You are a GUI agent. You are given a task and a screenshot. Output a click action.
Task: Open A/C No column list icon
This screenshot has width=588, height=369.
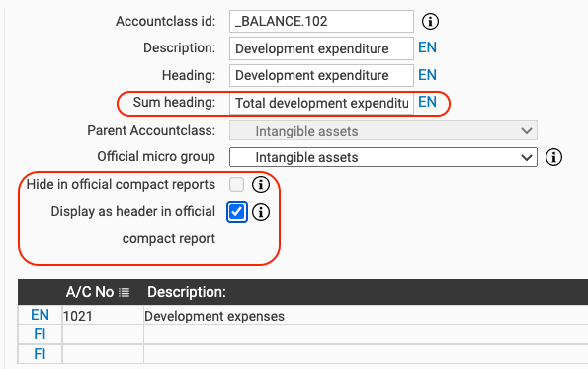[125, 292]
